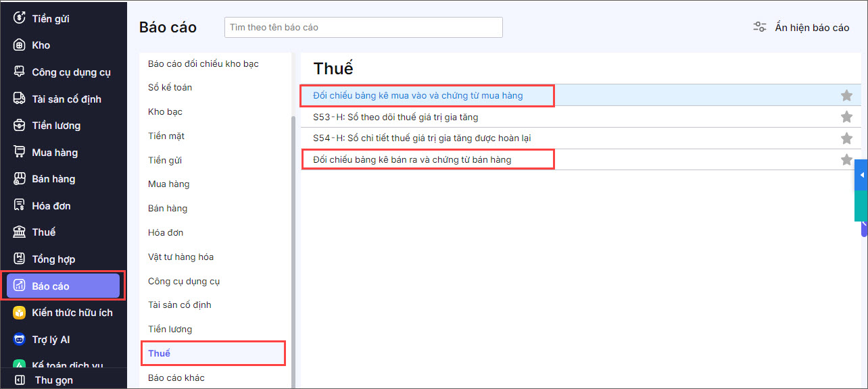Viewport: 868px width, 389px height.
Task: Open Kiến thức hữu ích menu label
Action: pos(72,313)
